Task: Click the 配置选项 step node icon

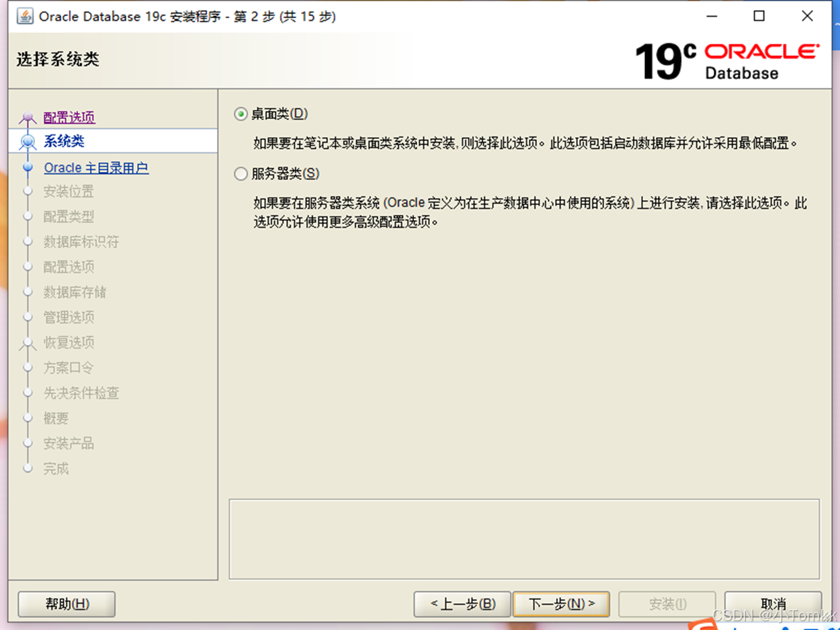Action: [x=28, y=117]
